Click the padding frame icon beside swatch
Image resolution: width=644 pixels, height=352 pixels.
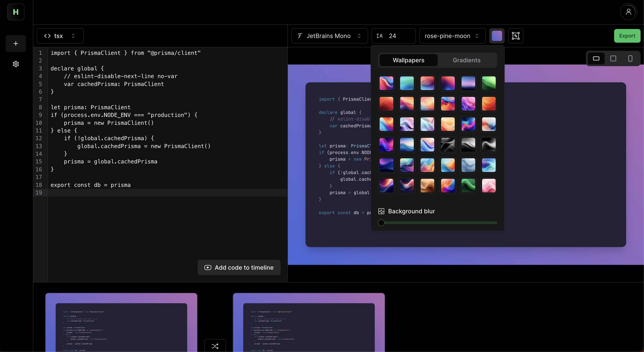(516, 36)
